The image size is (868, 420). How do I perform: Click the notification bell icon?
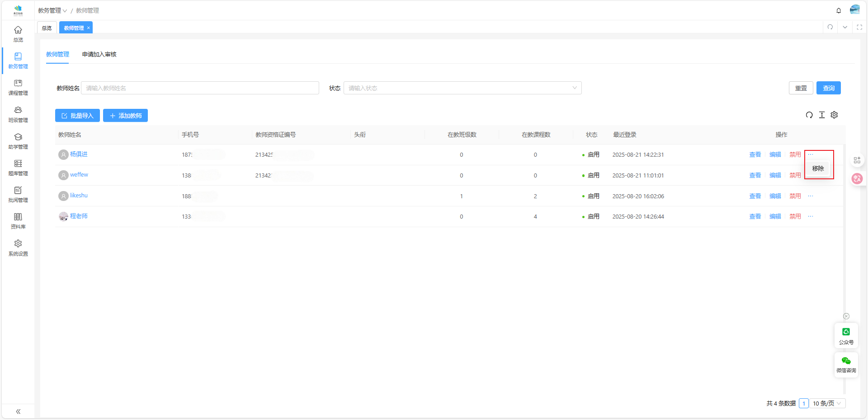pos(839,10)
